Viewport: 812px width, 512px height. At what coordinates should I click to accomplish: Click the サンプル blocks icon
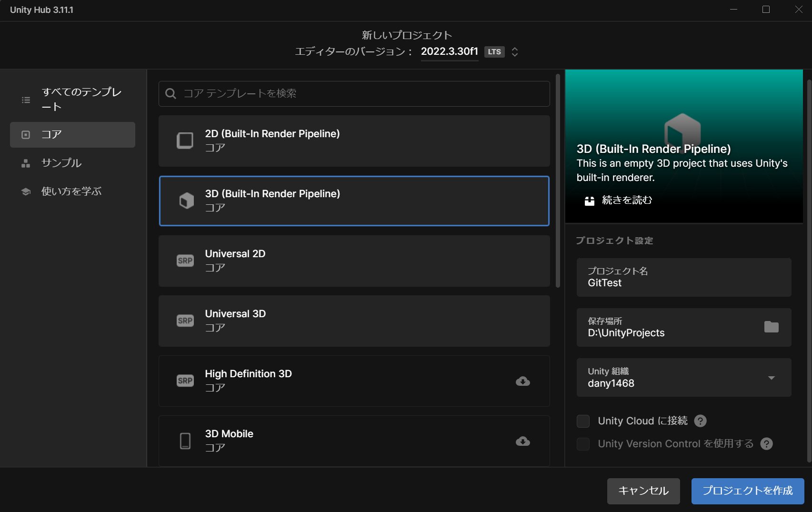(x=26, y=163)
